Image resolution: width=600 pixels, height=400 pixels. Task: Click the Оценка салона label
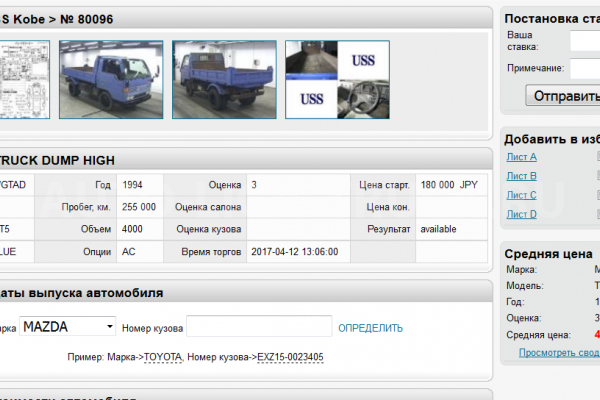pyautogui.click(x=208, y=207)
